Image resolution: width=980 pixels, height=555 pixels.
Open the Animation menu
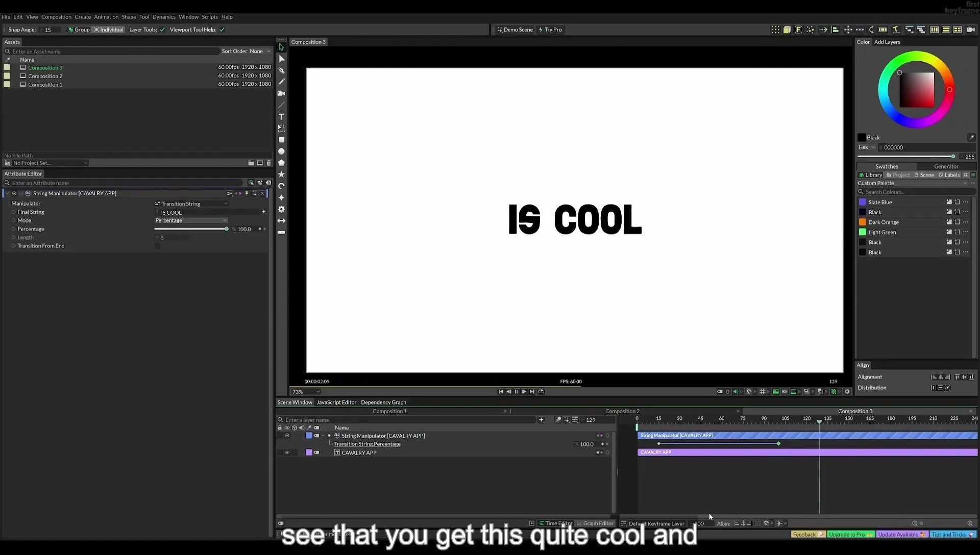106,17
